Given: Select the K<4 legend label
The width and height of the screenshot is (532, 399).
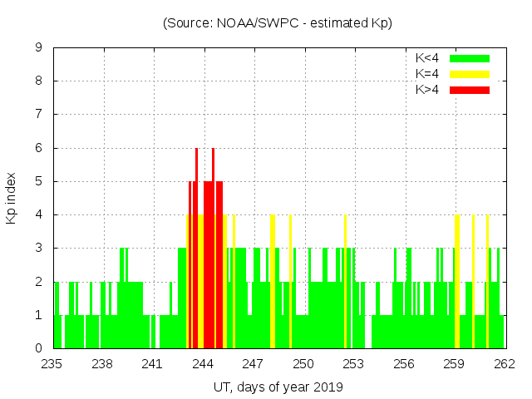Looking at the screenshot, I should tap(427, 58).
